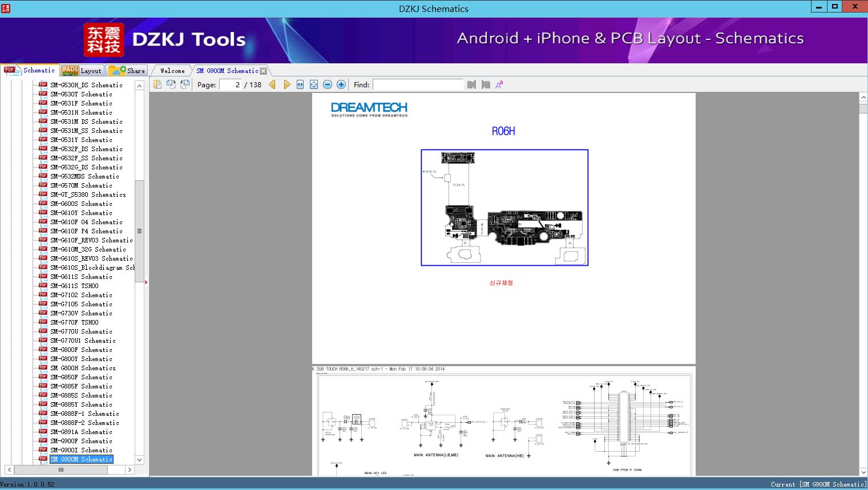
Task: Click PDF icon beside SM-G530T Schematic
Action: click(43, 94)
